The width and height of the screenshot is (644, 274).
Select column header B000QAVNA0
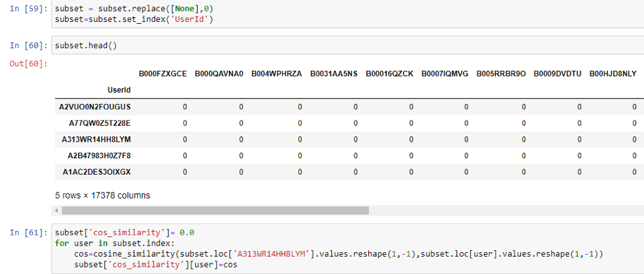[219, 74]
